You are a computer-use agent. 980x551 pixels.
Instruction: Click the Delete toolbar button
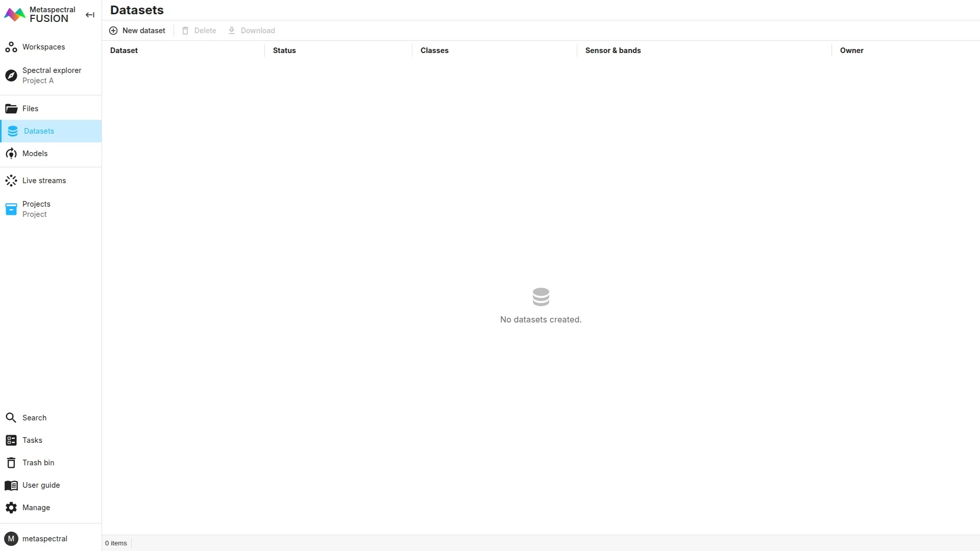199,31
